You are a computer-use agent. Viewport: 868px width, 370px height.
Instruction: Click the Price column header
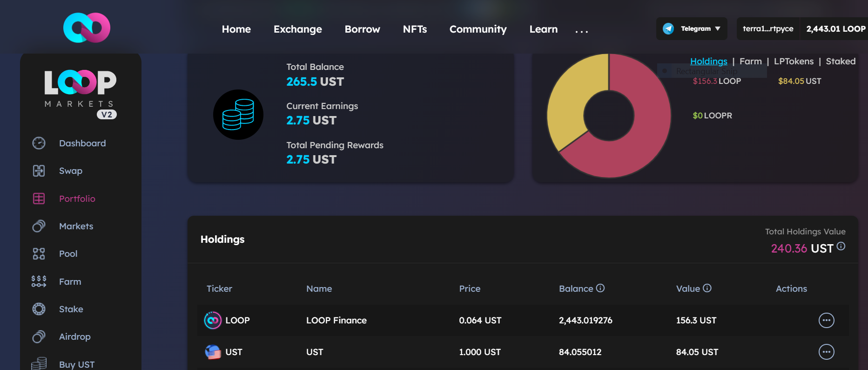(470, 288)
